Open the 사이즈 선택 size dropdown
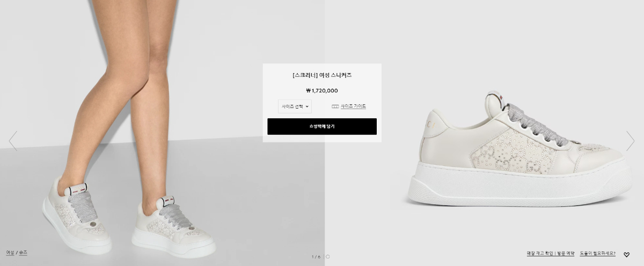 click(295, 106)
